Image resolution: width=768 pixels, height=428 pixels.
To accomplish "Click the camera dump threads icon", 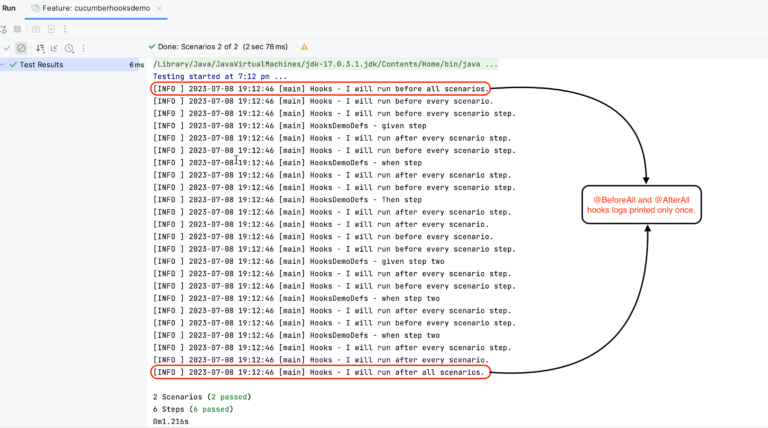I will (38, 29).
